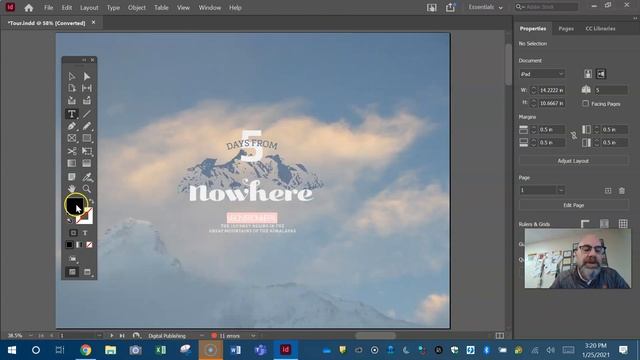
Task: Select the Gradient Swatch tool
Action: click(72, 163)
